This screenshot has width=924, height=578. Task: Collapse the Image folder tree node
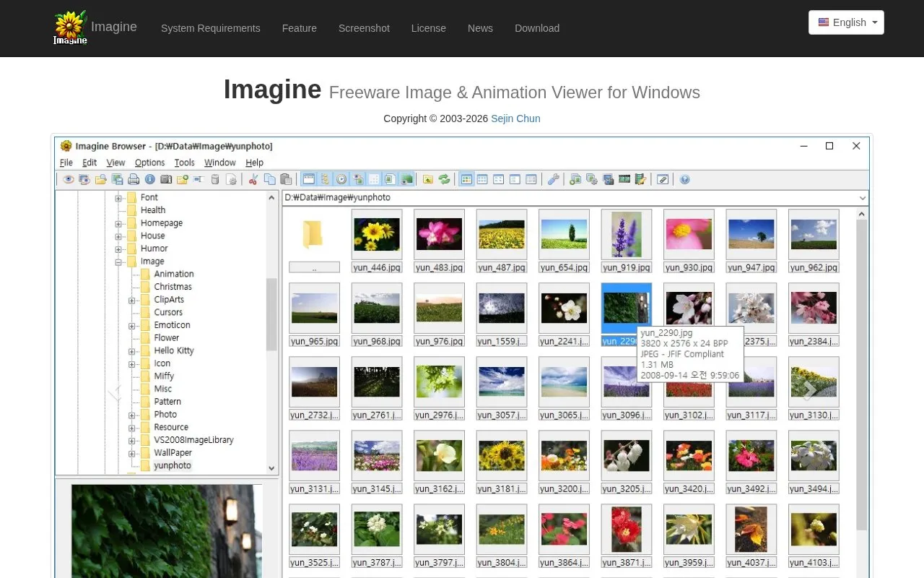click(x=118, y=262)
